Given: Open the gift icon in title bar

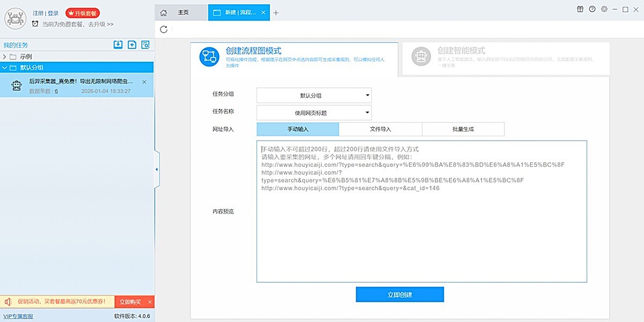Looking at the screenshot, I should pyautogui.click(x=580, y=9).
